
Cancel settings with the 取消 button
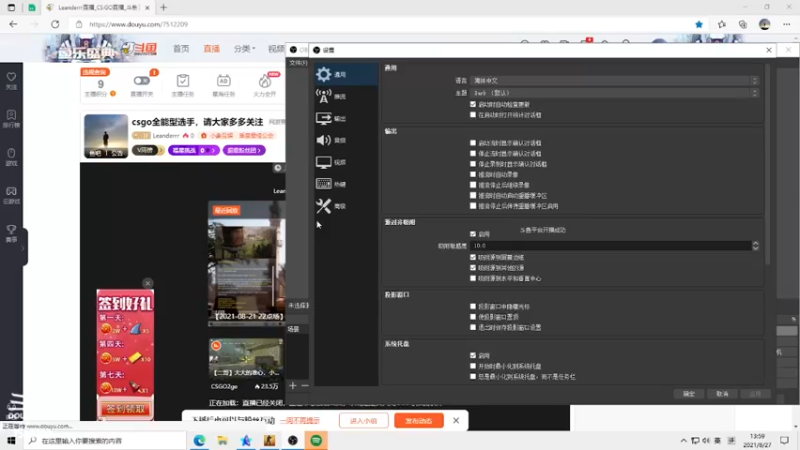722,394
